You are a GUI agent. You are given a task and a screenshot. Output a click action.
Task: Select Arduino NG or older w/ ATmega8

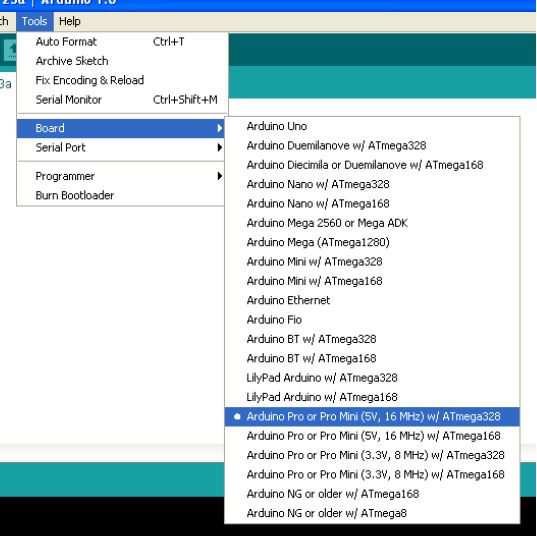(372, 513)
